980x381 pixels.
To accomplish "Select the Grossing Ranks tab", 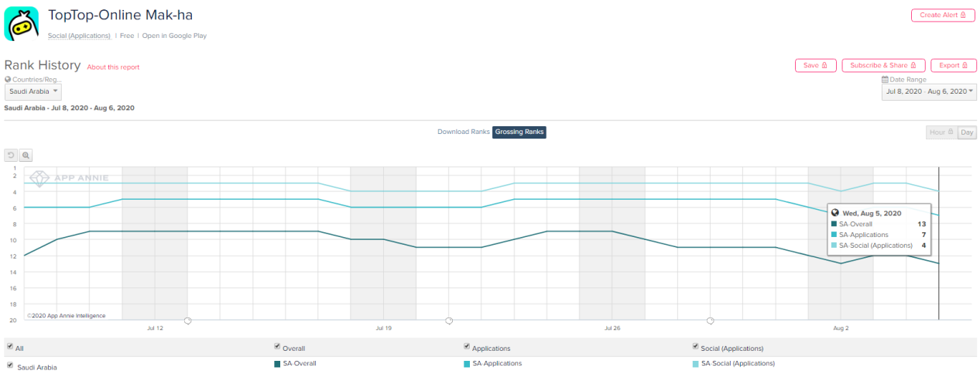I will 519,132.
